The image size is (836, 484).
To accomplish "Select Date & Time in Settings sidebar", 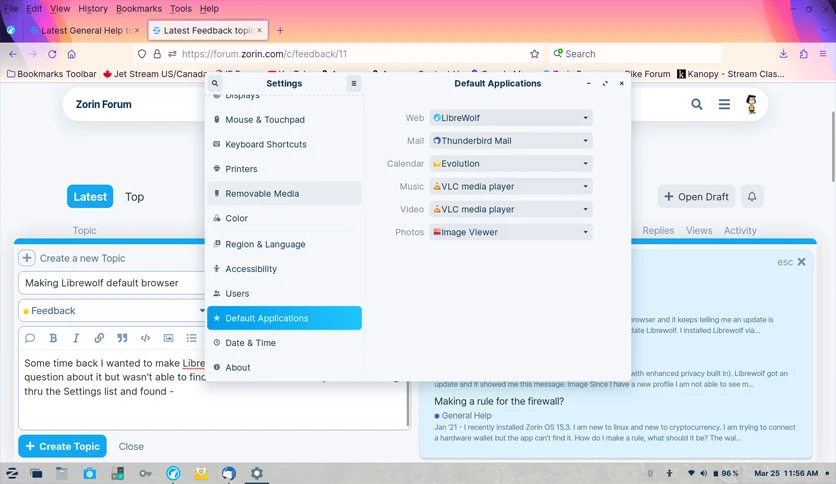I will 284,343.
